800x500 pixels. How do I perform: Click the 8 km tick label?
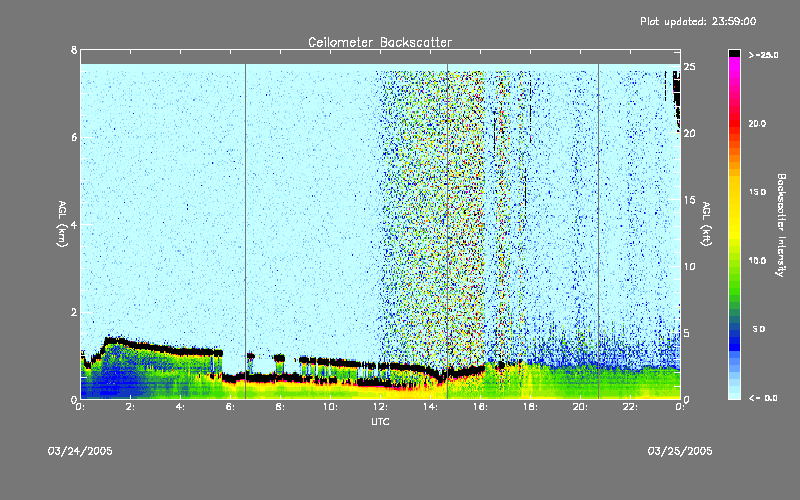(74, 50)
